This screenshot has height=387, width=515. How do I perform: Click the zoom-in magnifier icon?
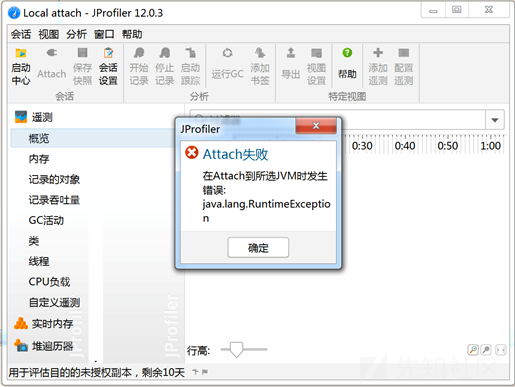click(x=473, y=350)
